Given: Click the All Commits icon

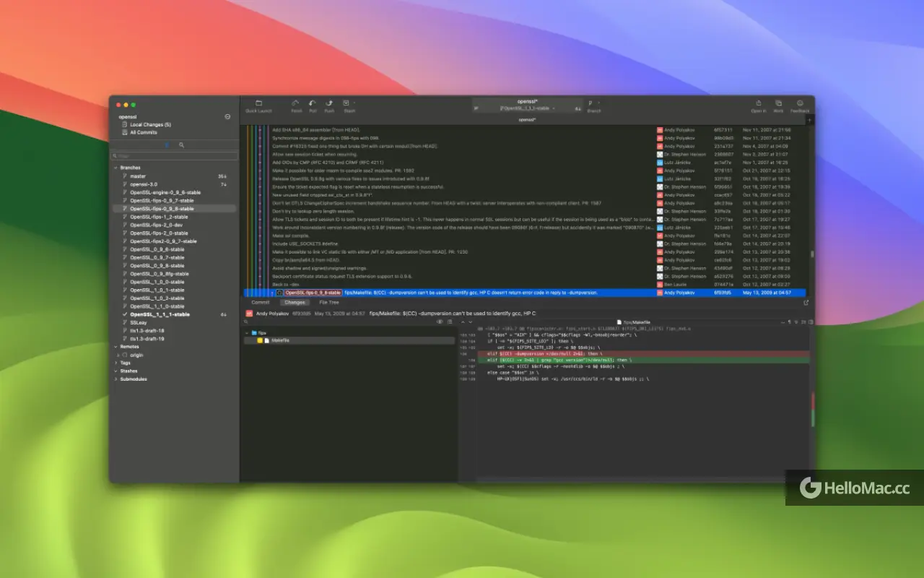Looking at the screenshot, I should tap(124, 132).
